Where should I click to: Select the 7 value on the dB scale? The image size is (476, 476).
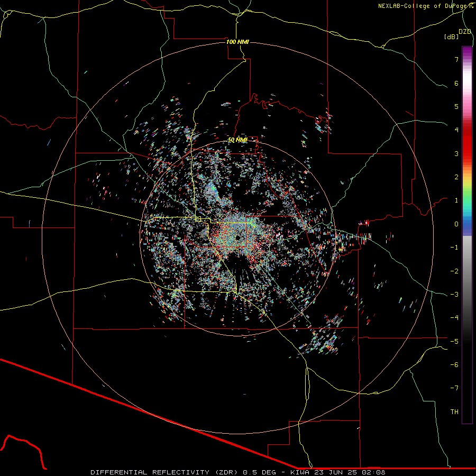(456, 59)
